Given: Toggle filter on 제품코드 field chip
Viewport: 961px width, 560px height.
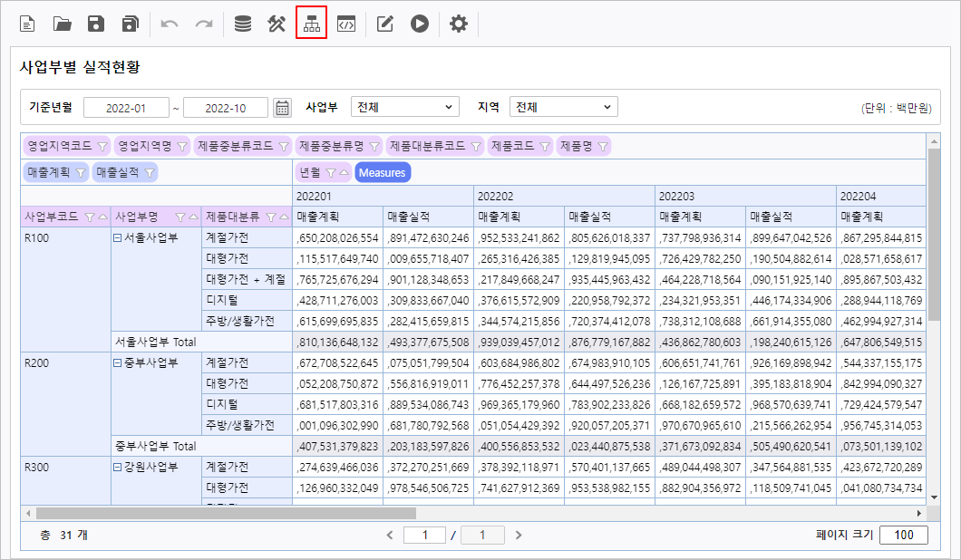Looking at the screenshot, I should [x=545, y=146].
